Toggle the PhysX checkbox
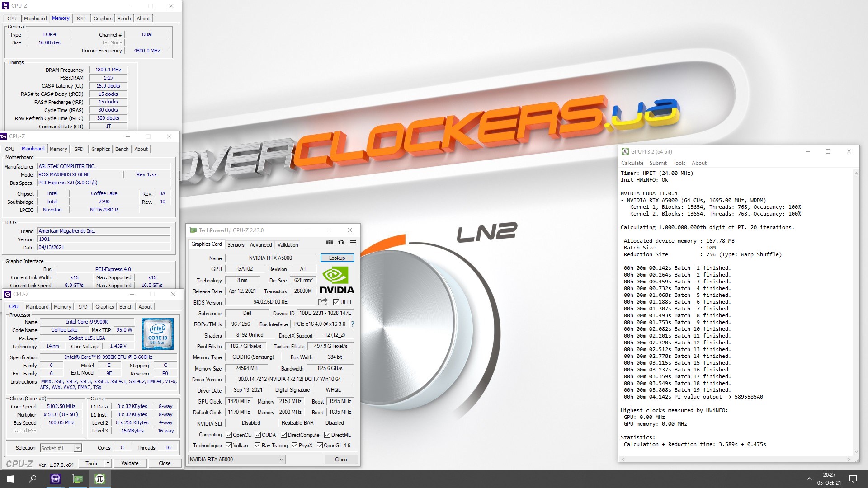 point(294,446)
